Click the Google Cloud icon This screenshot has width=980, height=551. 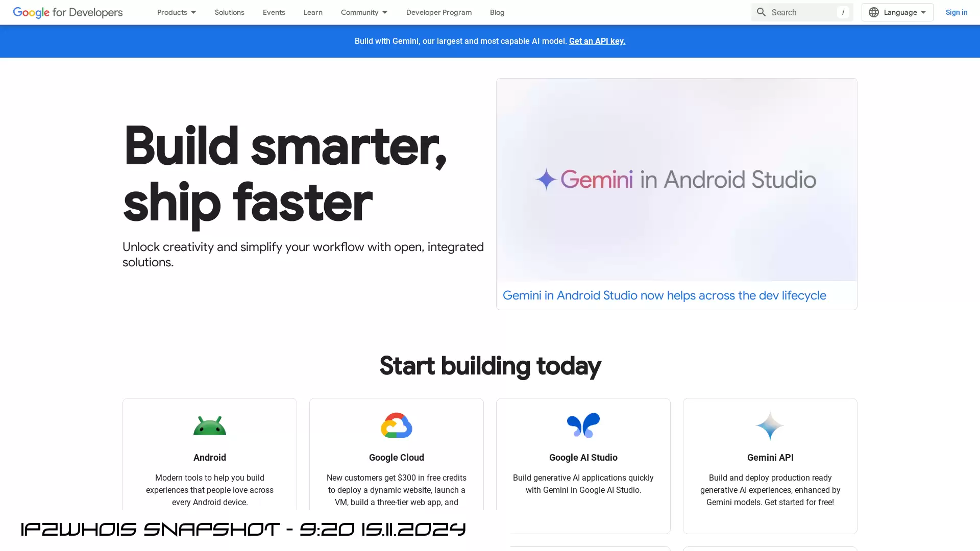[397, 425]
